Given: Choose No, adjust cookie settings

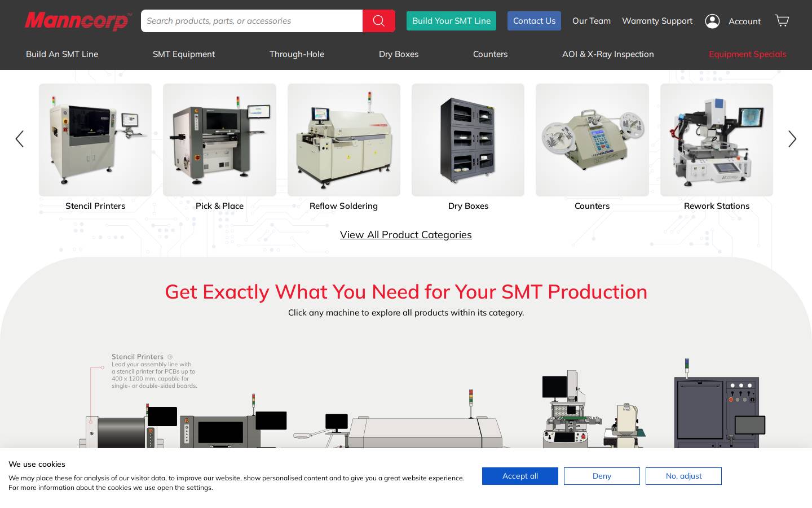Looking at the screenshot, I should [683, 476].
